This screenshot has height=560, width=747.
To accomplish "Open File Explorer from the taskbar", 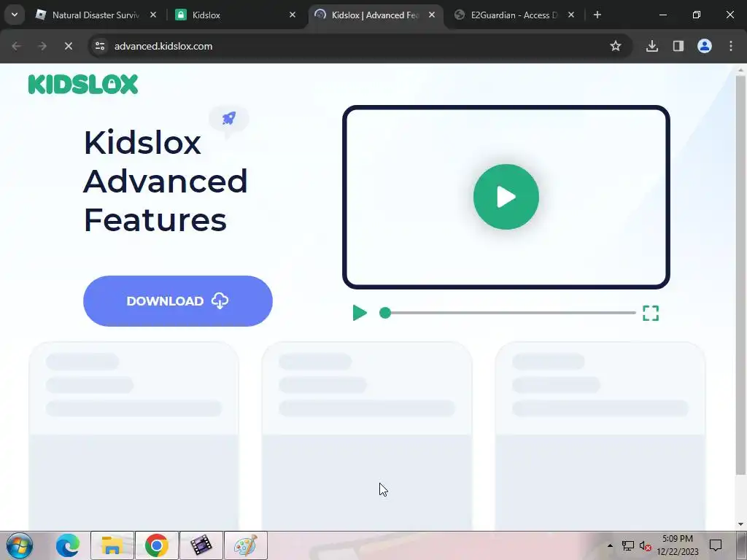I will [x=112, y=545].
